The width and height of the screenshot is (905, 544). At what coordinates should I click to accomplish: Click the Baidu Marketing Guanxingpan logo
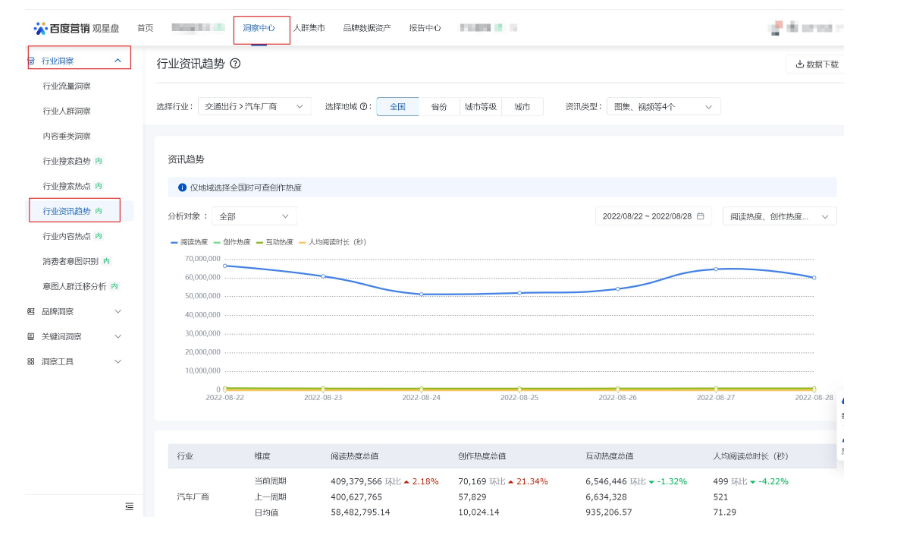point(76,28)
